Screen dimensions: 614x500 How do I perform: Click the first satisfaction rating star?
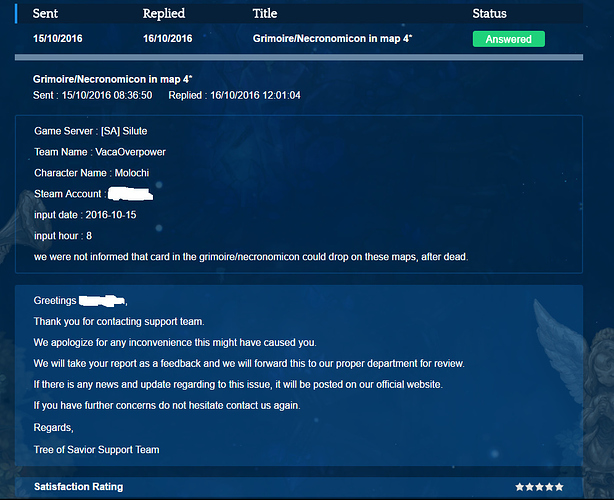click(x=520, y=487)
